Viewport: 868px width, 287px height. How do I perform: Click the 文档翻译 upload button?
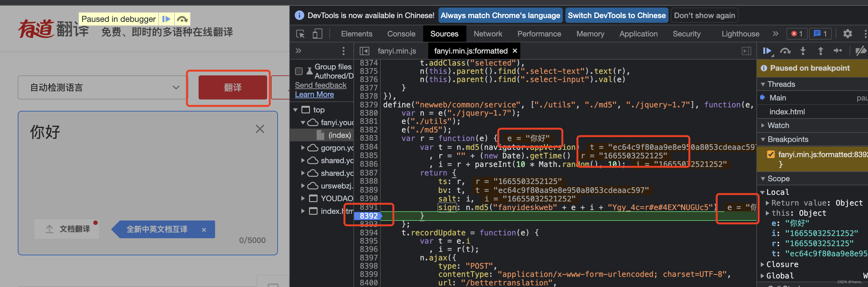pyautogui.click(x=67, y=229)
